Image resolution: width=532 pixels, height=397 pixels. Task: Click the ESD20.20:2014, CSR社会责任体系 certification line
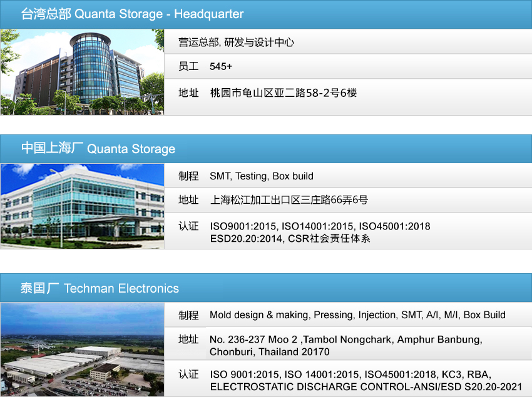tap(290, 238)
